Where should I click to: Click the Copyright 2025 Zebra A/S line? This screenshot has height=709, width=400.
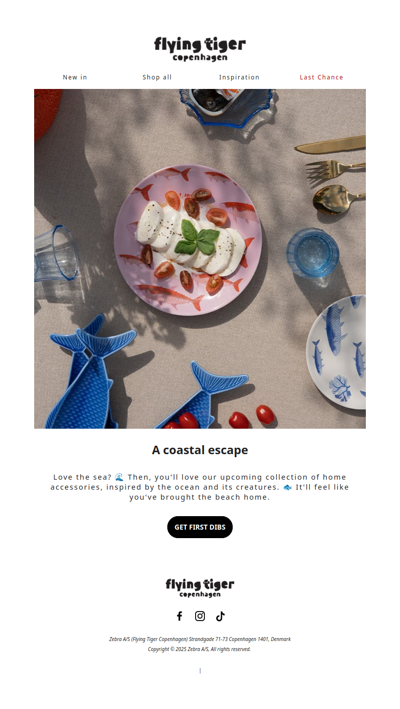199,649
